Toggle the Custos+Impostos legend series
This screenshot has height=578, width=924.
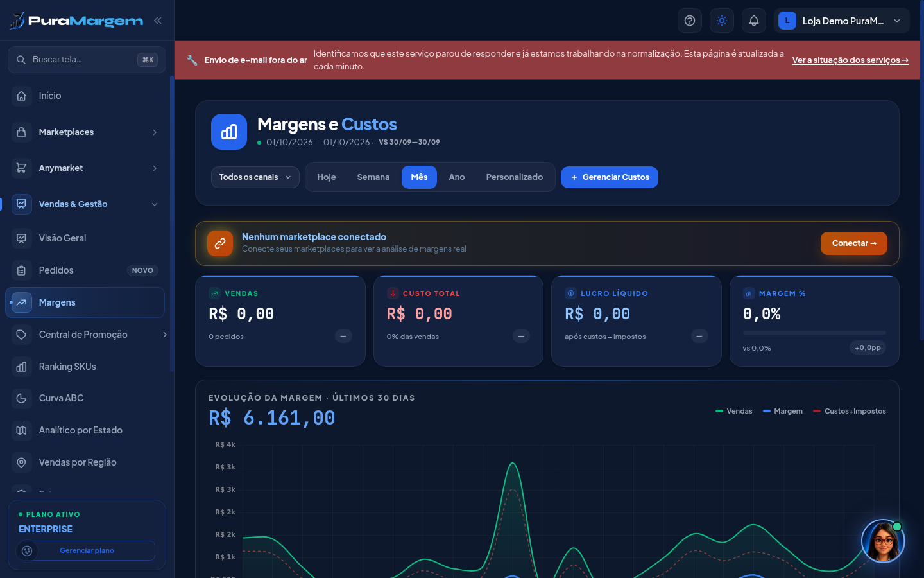(850, 411)
